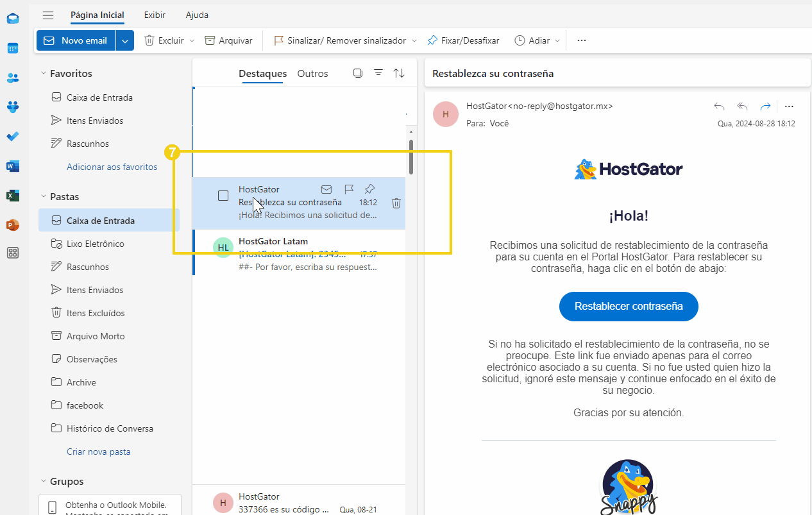Compose with the Novo email button
The height and width of the screenshot is (515, 812).
click(x=76, y=40)
